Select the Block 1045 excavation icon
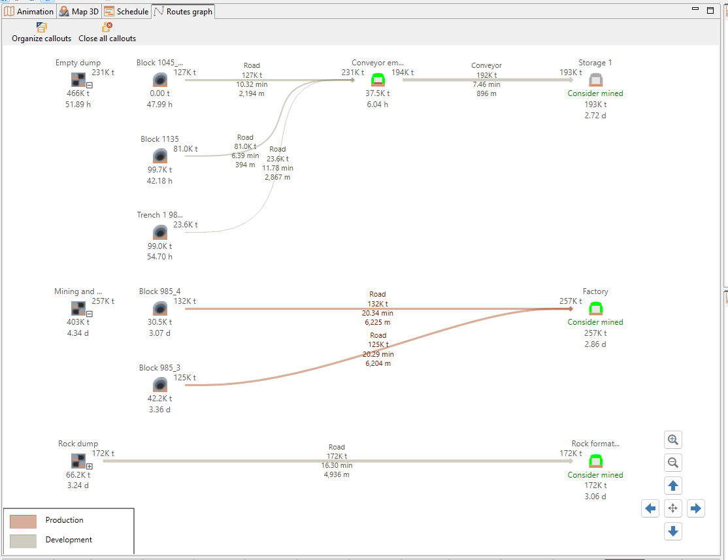The height and width of the screenshot is (560, 728). (x=159, y=80)
